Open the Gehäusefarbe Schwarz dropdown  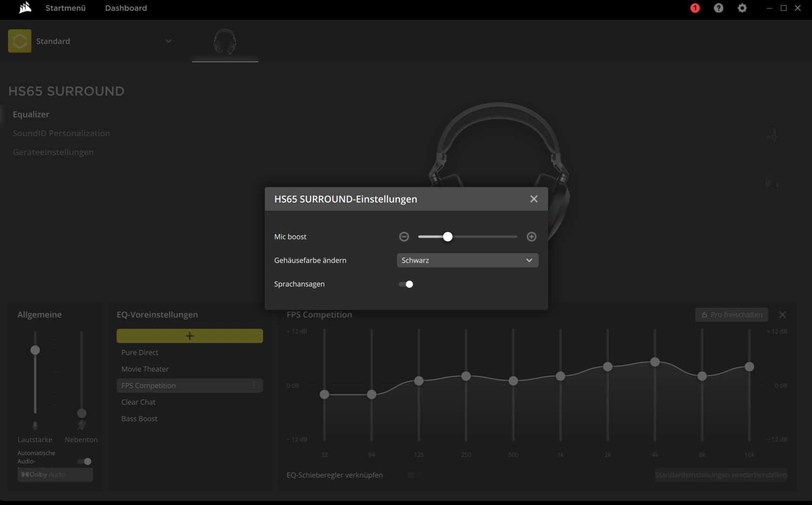click(467, 260)
